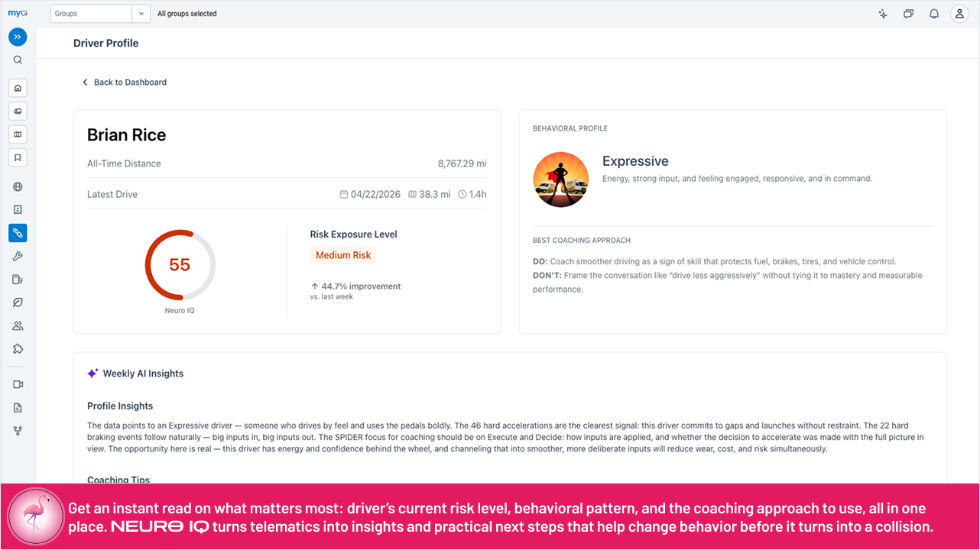
Task: Click the Groups filter input field
Action: coord(91,14)
